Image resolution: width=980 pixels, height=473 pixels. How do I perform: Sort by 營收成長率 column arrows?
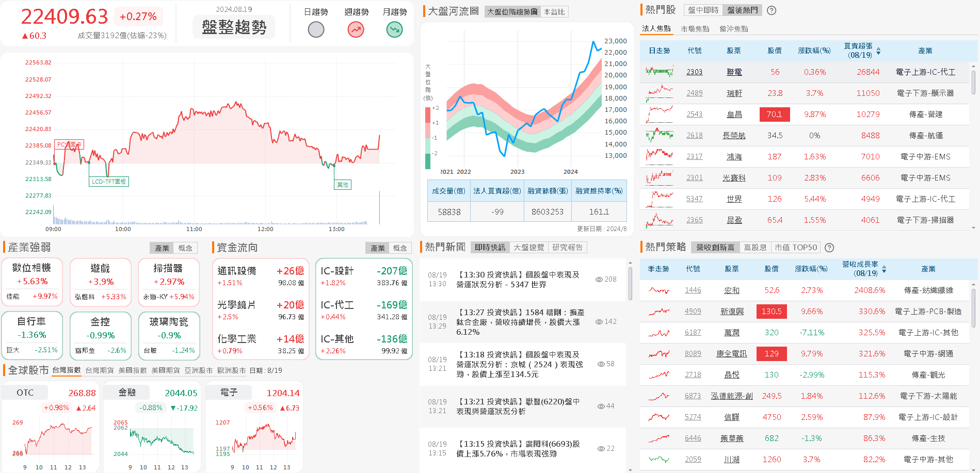pos(884,269)
